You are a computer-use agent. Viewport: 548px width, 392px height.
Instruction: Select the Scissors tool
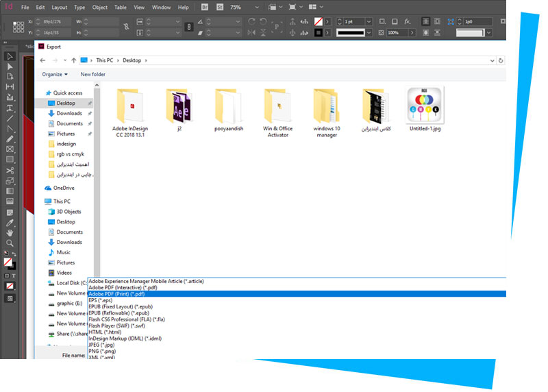click(x=10, y=171)
